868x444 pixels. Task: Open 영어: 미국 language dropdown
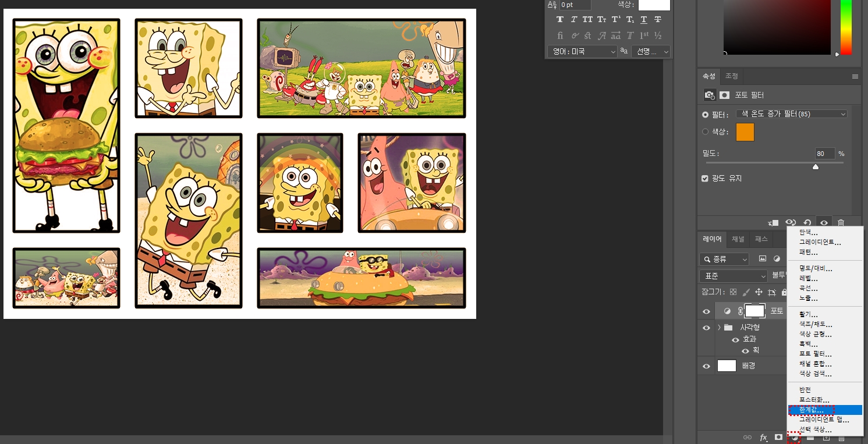582,51
